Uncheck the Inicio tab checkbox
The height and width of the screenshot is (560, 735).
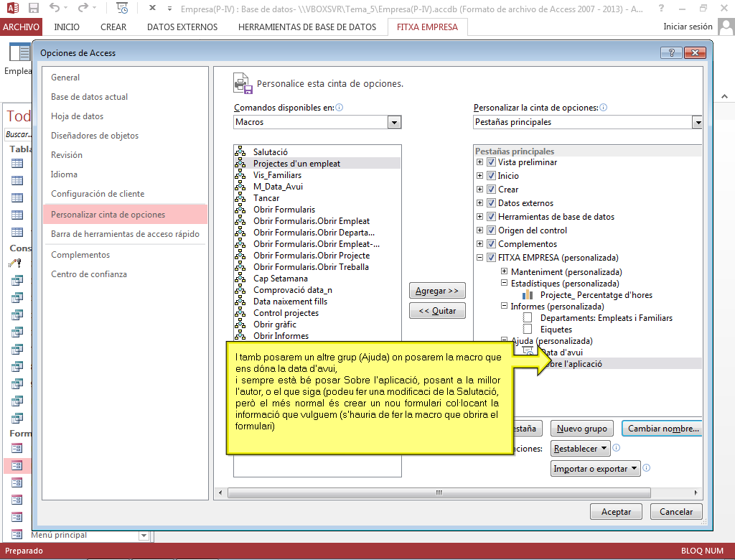coord(491,176)
